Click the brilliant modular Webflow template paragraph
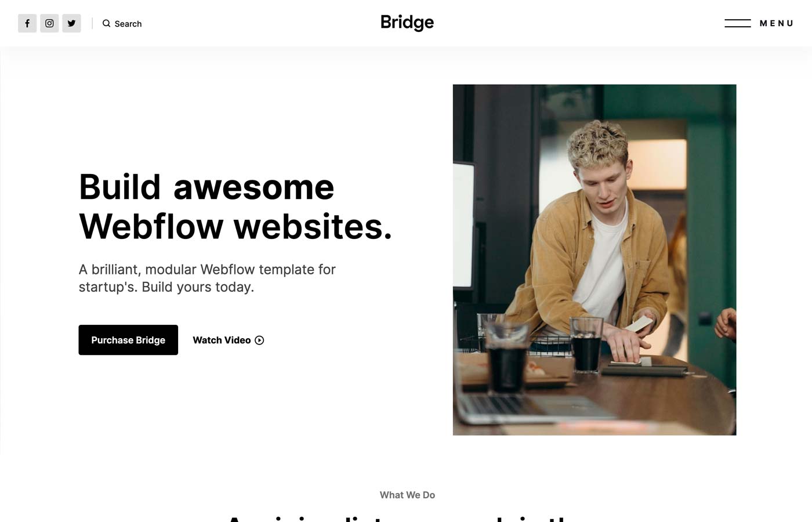812x522 pixels. click(x=207, y=278)
